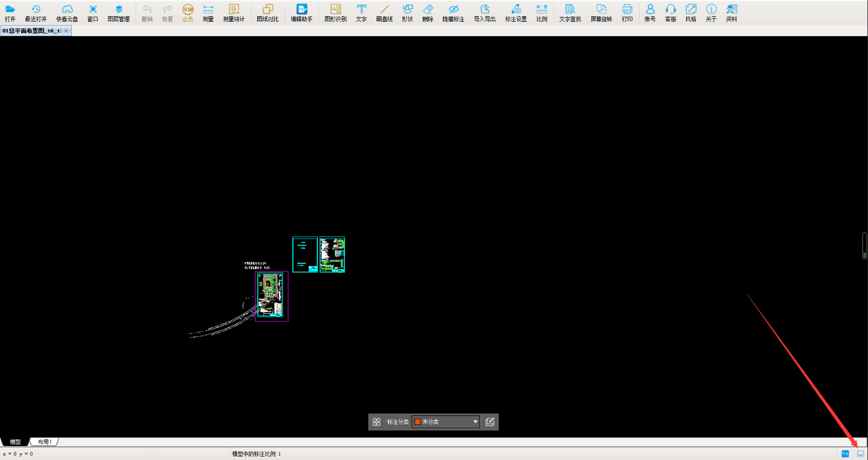Image resolution: width=868 pixels, height=460 pixels.
Task: Click the 屏幕旋转 screen rotate icon
Action: (x=601, y=12)
